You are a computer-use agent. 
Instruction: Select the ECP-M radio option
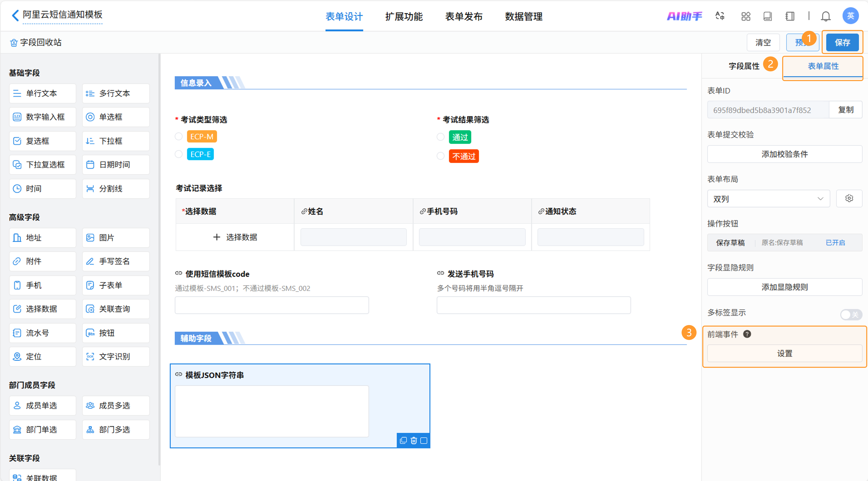click(x=179, y=136)
